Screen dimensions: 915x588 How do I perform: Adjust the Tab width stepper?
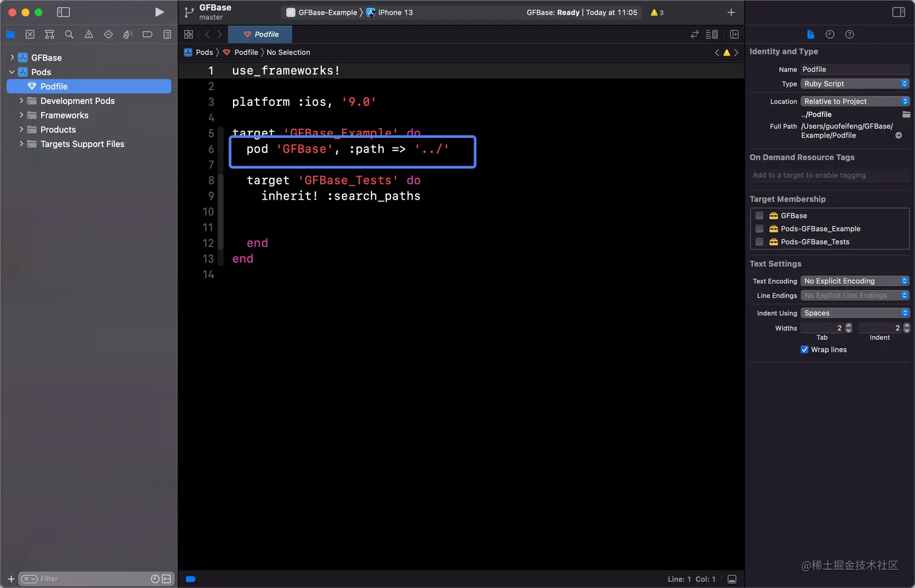(848, 328)
